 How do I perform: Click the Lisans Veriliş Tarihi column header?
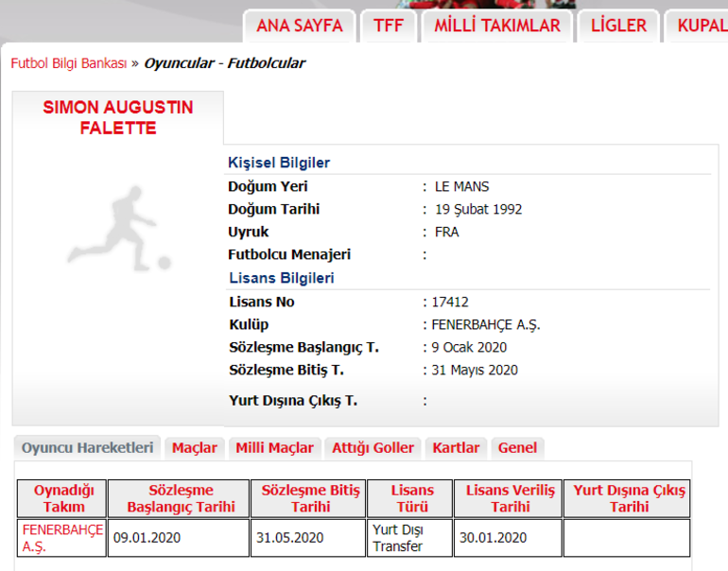[508, 498]
